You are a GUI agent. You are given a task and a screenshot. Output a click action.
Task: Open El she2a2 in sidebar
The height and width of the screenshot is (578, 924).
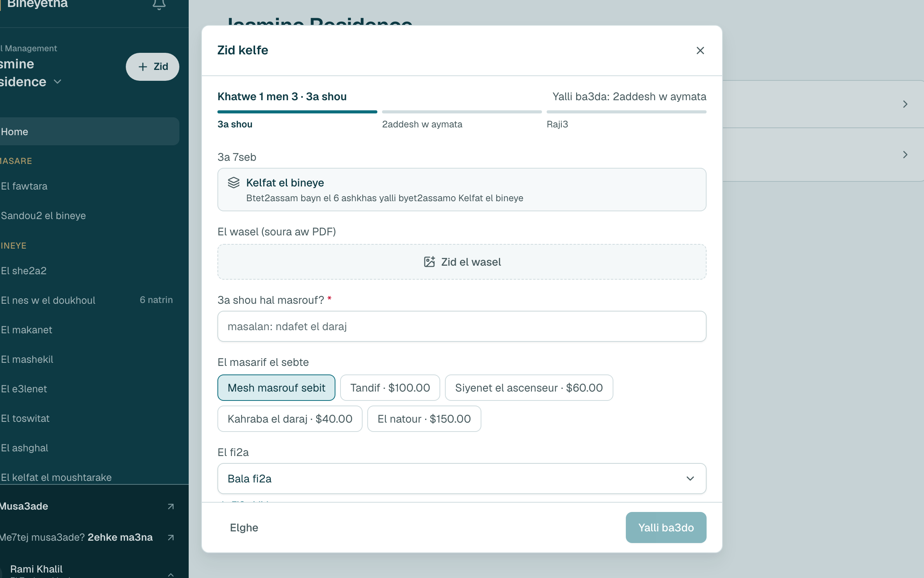(x=89, y=271)
